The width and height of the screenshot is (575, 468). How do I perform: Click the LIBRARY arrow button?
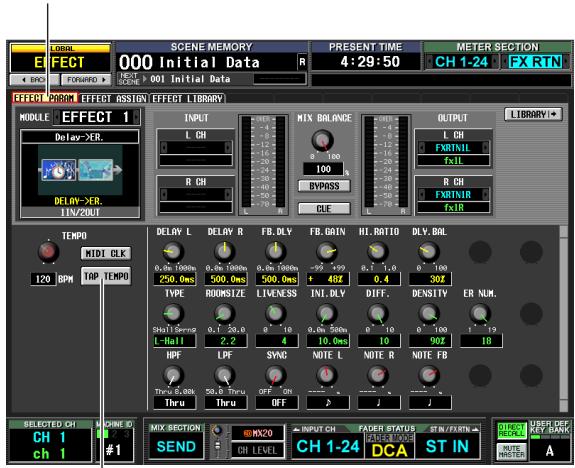click(533, 114)
